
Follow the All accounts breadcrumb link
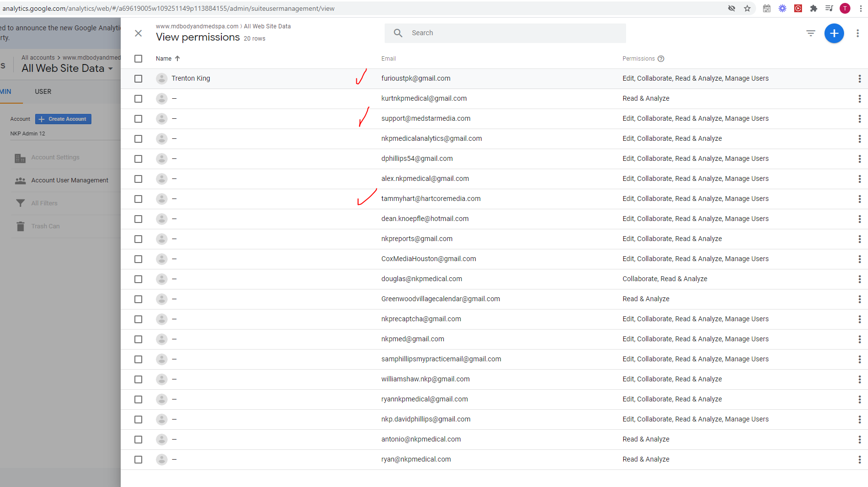click(x=38, y=58)
